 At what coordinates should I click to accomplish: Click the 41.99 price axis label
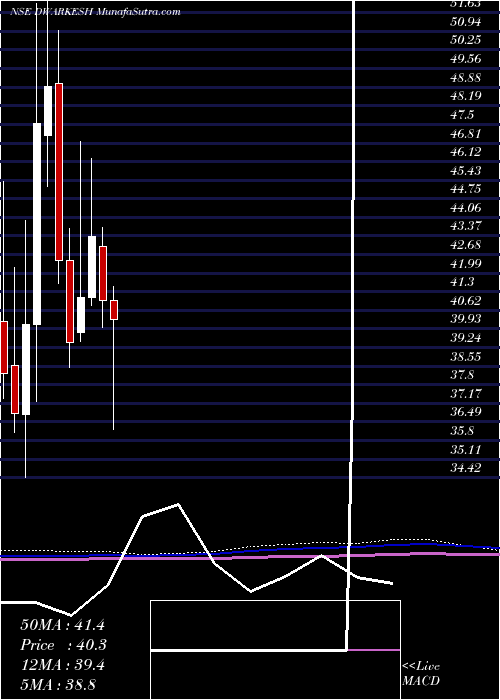click(465, 263)
